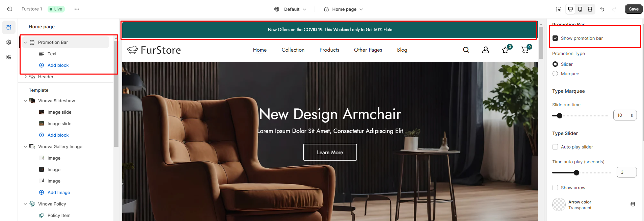Toggle the inspector selection icon
The width and height of the screenshot is (644, 221).
tap(558, 9)
